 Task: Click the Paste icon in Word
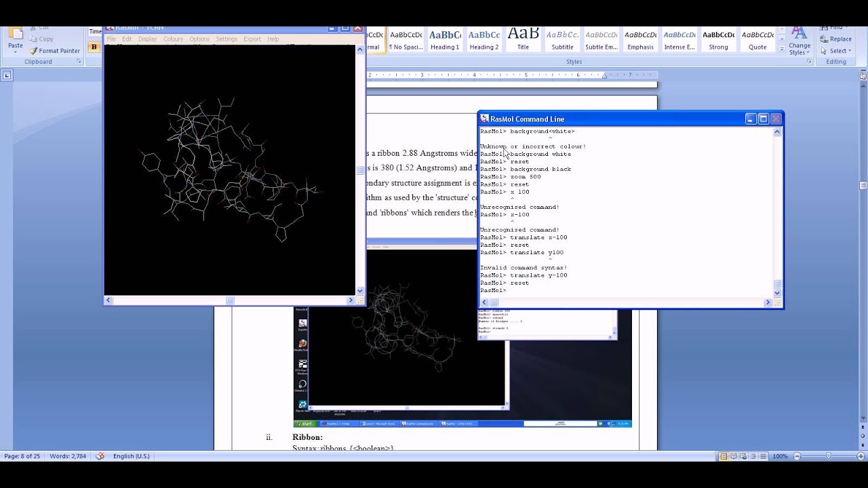pos(15,33)
